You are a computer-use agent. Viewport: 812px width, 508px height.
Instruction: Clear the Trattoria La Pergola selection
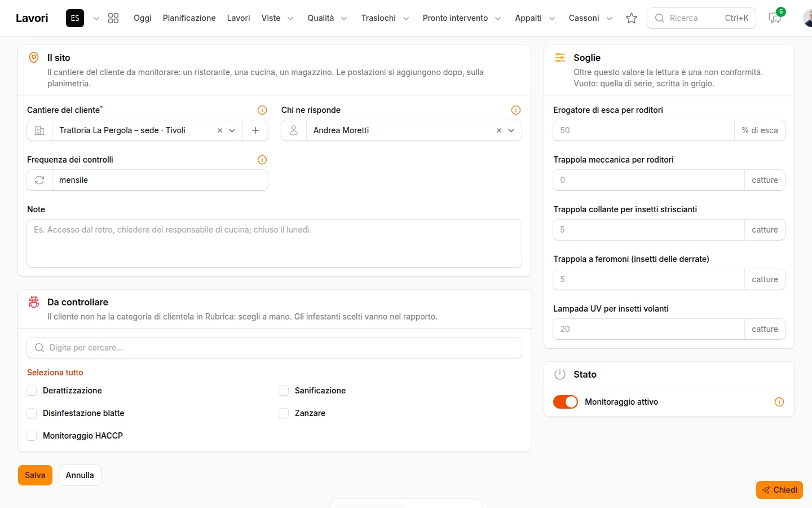click(220, 130)
